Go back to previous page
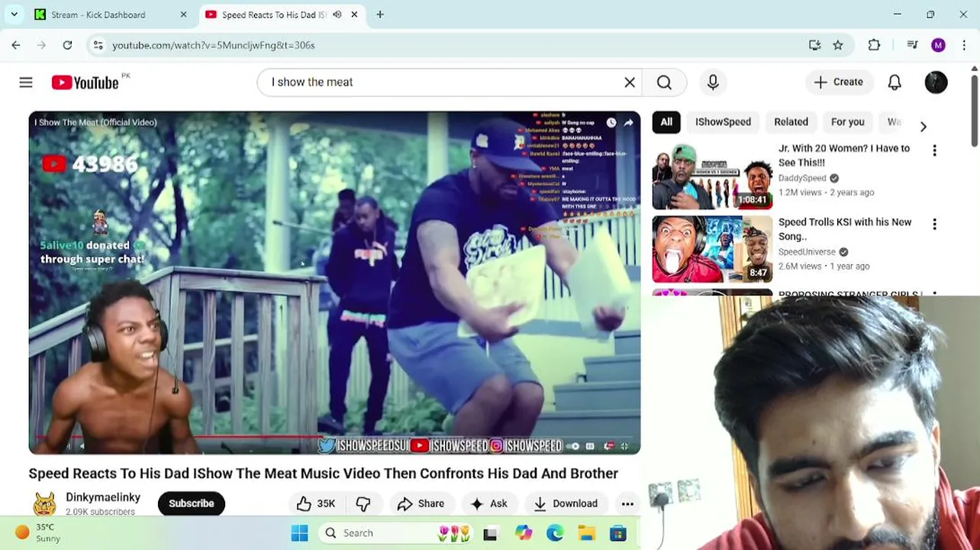The image size is (980, 550). 16,45
